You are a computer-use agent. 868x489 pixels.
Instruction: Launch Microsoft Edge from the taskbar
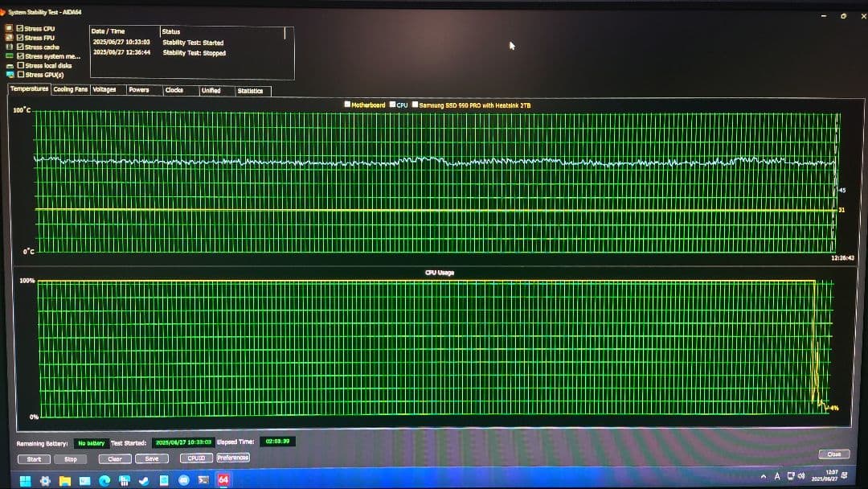tap(104, 480)
